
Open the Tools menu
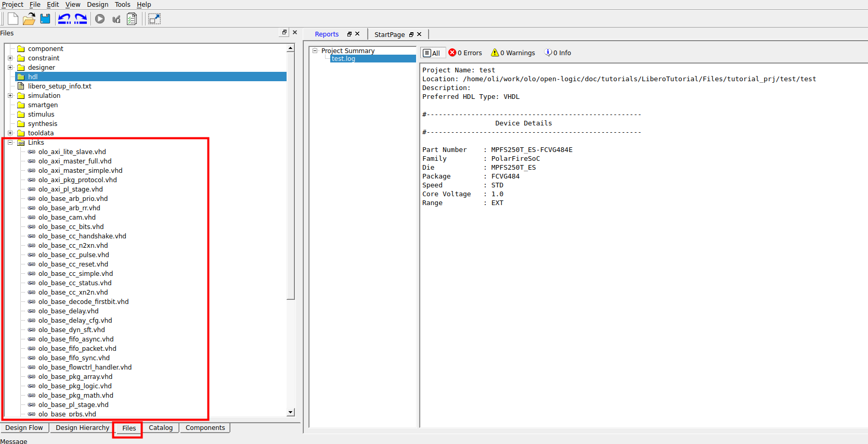point(123,5)
